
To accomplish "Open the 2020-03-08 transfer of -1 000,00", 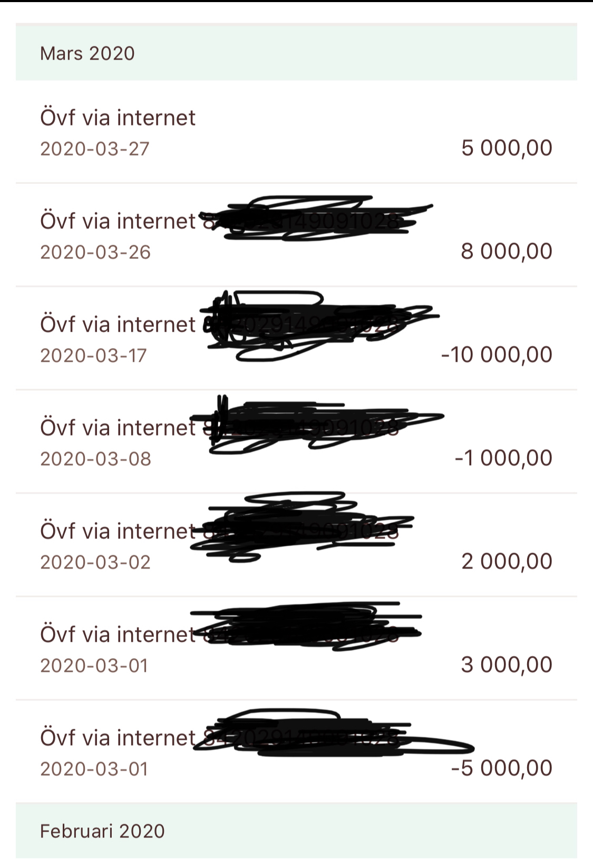I will point(296,442).
